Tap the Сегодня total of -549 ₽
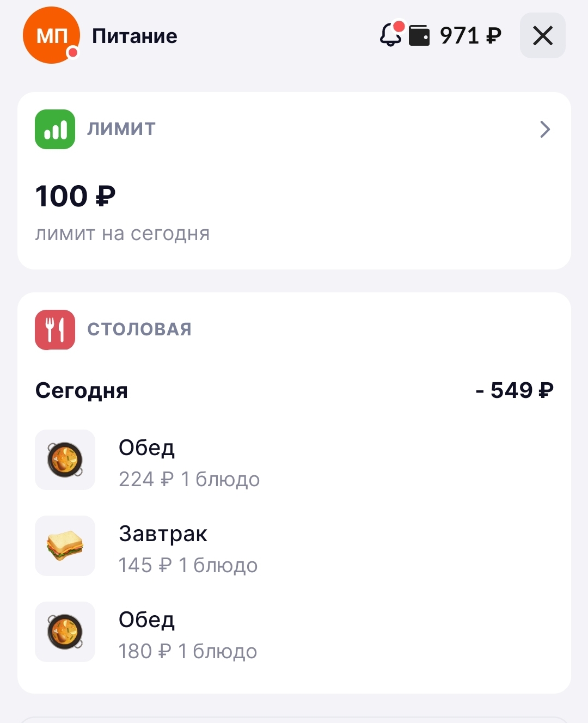This screenshot has width=588, height=723. click(514, 390)
